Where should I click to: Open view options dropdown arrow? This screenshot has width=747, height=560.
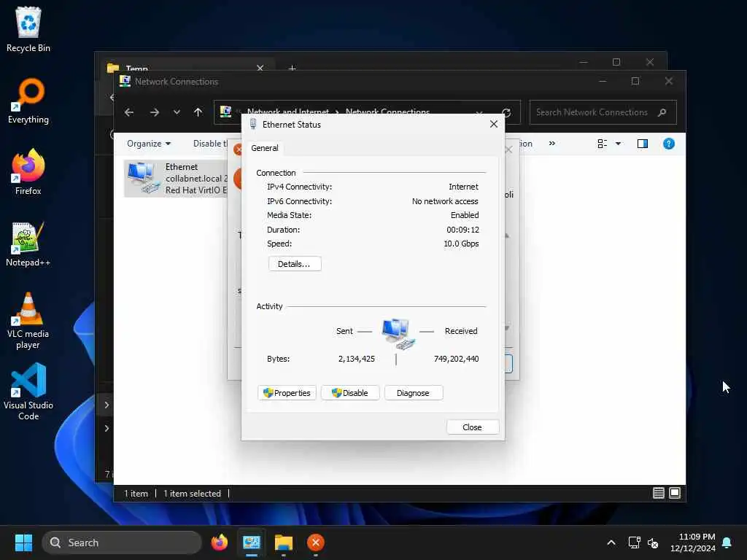[x=619, y=144]
